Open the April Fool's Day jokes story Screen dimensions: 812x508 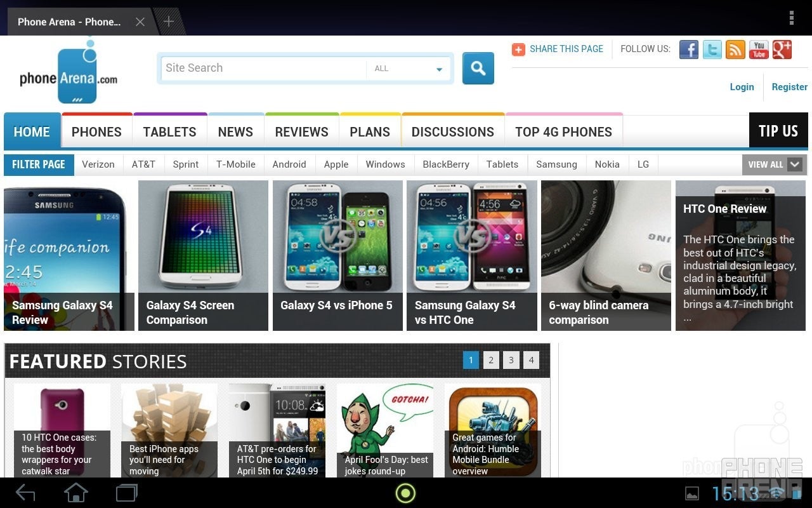[x=385, y=431]
